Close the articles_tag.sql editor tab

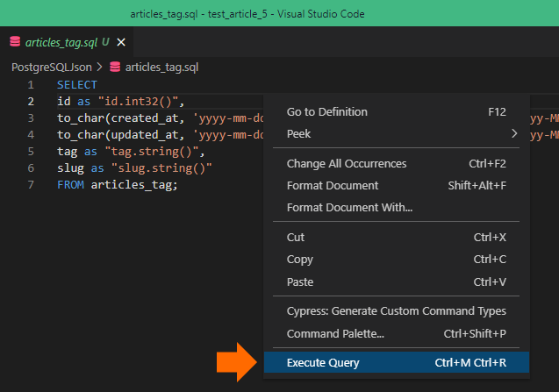(x=121, y=42)
